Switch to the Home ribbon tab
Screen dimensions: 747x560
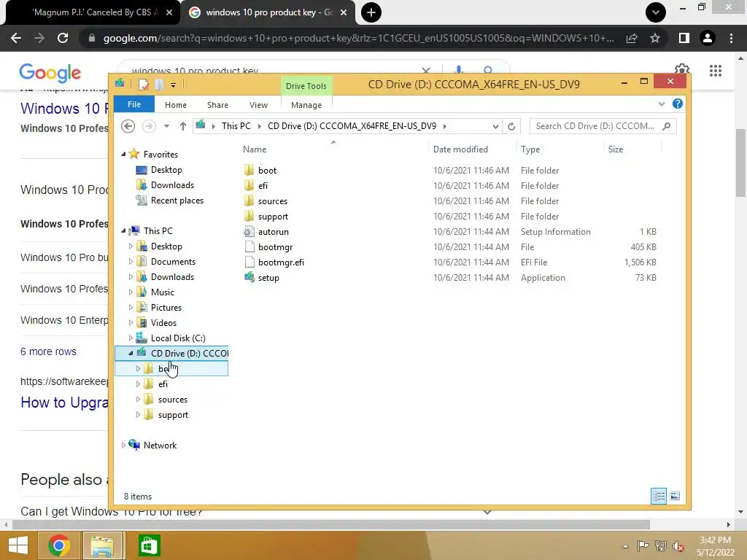pos(175,105)
